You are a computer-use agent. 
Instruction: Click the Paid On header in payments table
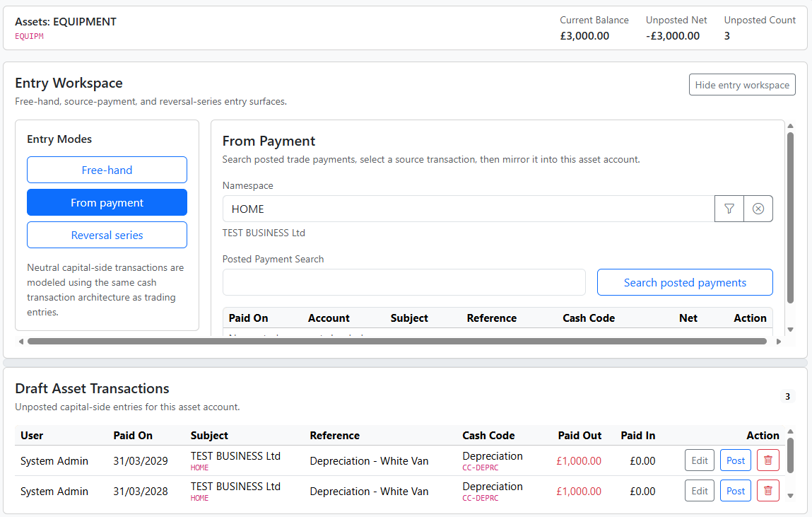[x=249, y=318]
